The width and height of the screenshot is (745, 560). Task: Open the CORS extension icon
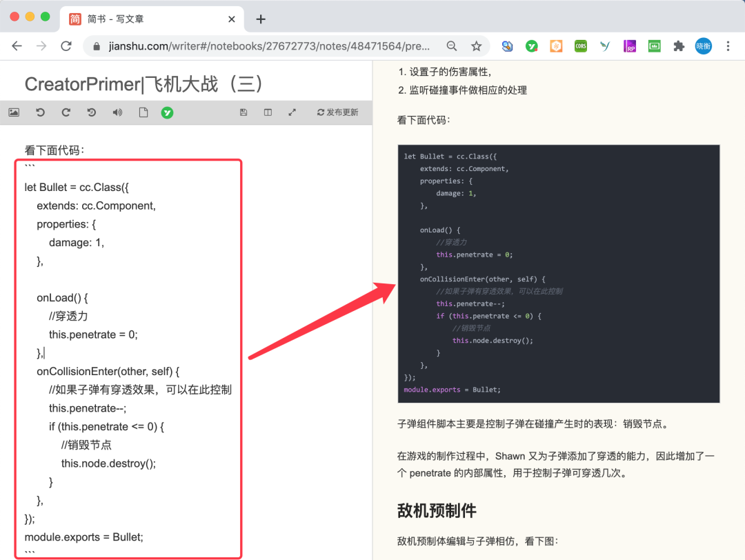(x=581, y=46)
